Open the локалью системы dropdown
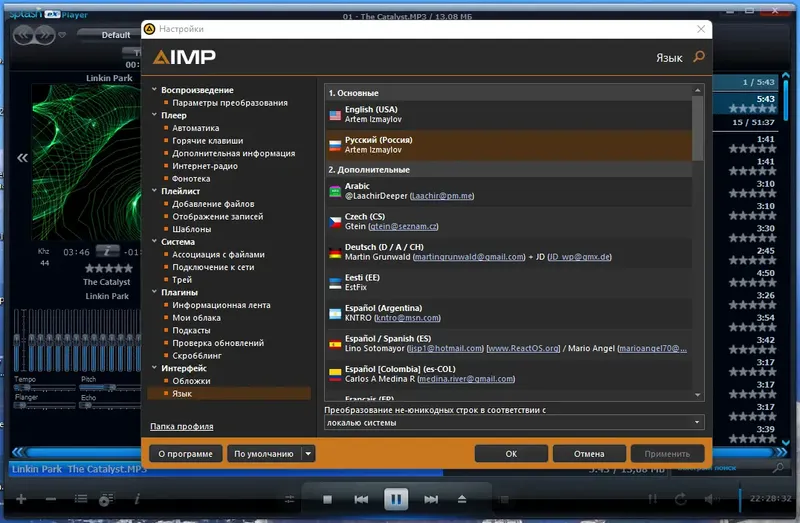 [514, 422]
